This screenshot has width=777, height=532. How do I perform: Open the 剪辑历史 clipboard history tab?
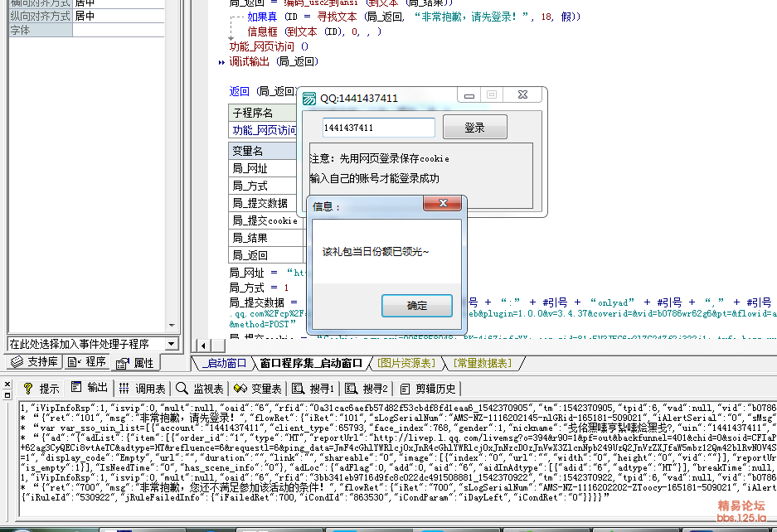pos(427,388)
